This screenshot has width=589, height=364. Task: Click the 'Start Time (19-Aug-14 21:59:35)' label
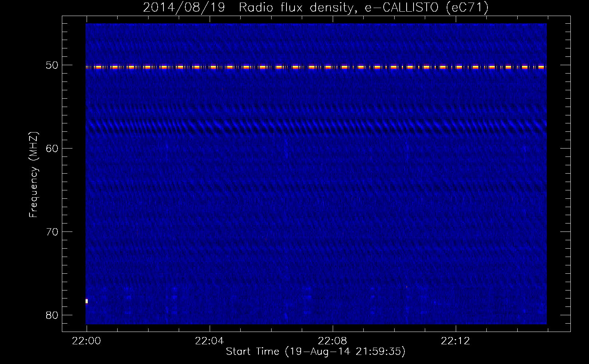[x=316, y=351]
